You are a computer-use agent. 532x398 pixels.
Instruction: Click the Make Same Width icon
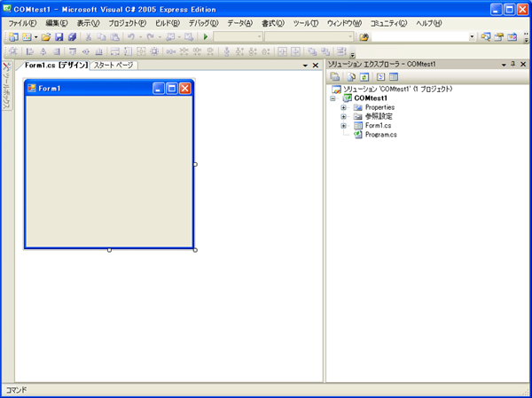115,51
